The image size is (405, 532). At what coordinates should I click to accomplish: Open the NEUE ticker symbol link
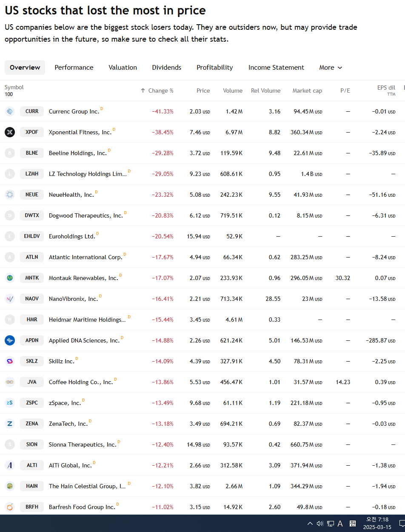[x=32, y=195]
